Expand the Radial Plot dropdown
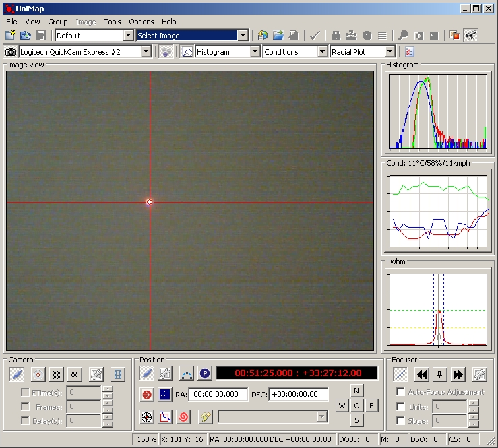498x448 pixels. [x=390, y=52]
